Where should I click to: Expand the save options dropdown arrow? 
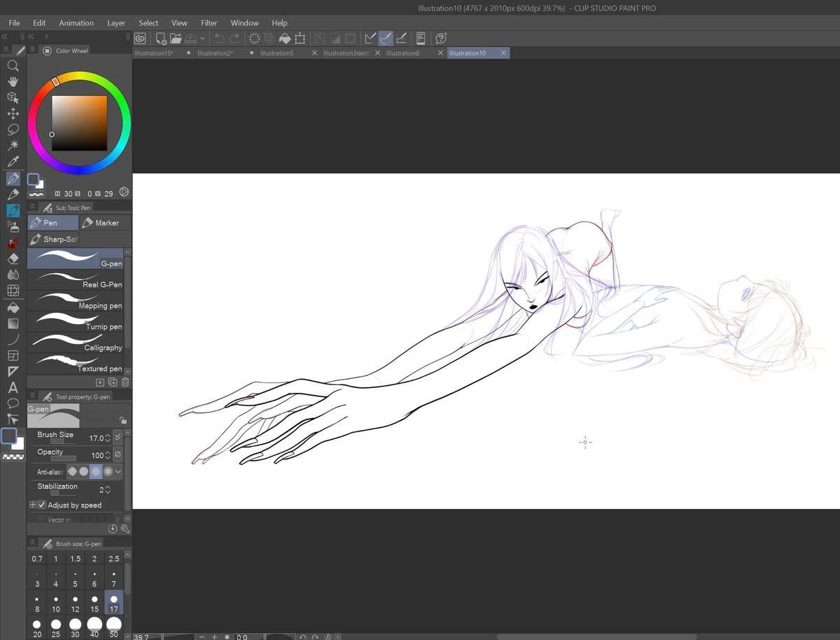[x=203, y=39]
